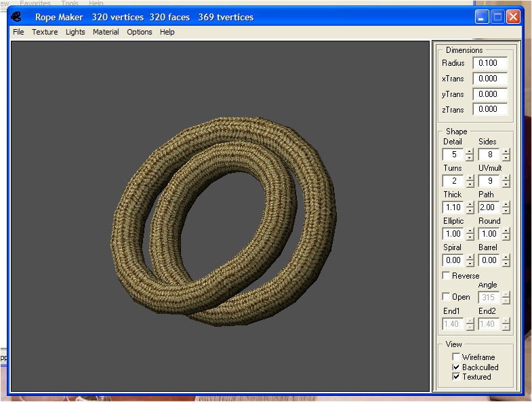
Task: Click the yTrans input field
Action: click(x=490, y=94)
